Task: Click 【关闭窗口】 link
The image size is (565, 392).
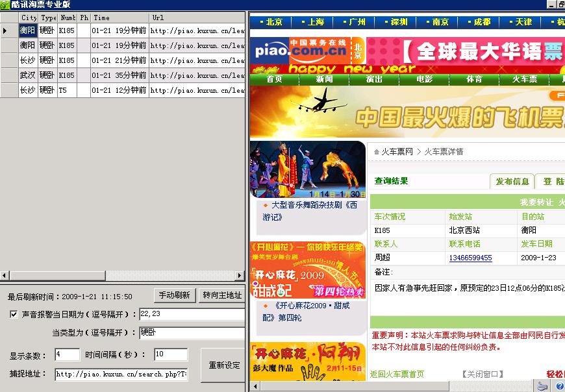Action: [482, 374]
